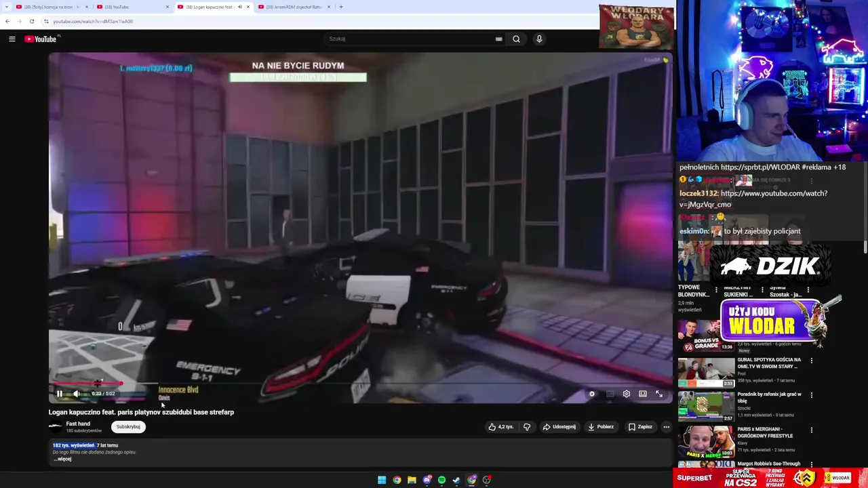Open the video player settings gear
The width and height of the screenshot is (868, 488).
627,394
